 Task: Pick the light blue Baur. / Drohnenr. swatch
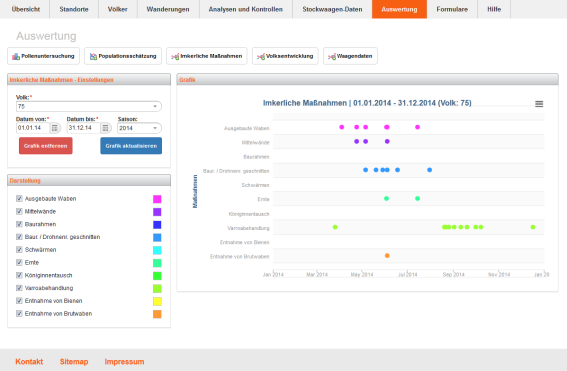pos(157,238)
